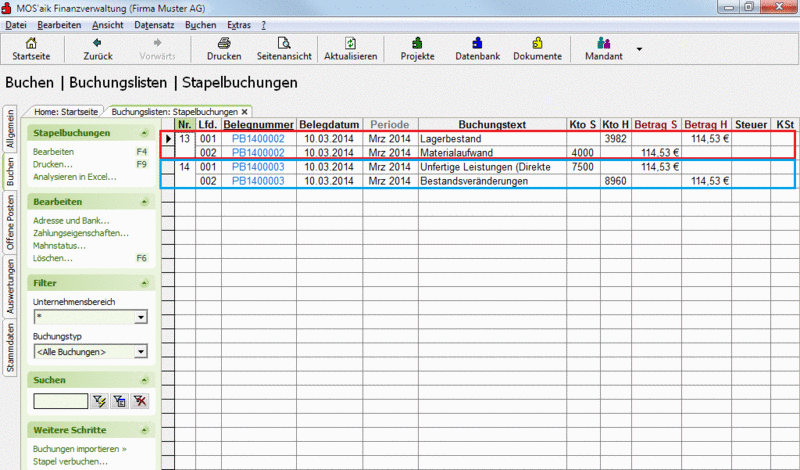
Task: Collapse the Bearbeiten panel section
Action: (144, 202)
